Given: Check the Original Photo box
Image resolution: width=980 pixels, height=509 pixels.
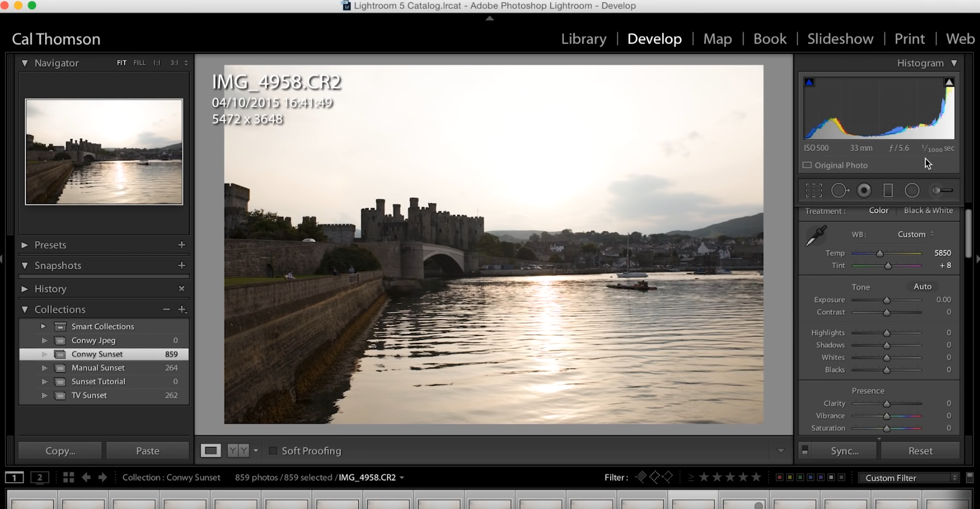Looking at the screenshot, I should (807, 165).
